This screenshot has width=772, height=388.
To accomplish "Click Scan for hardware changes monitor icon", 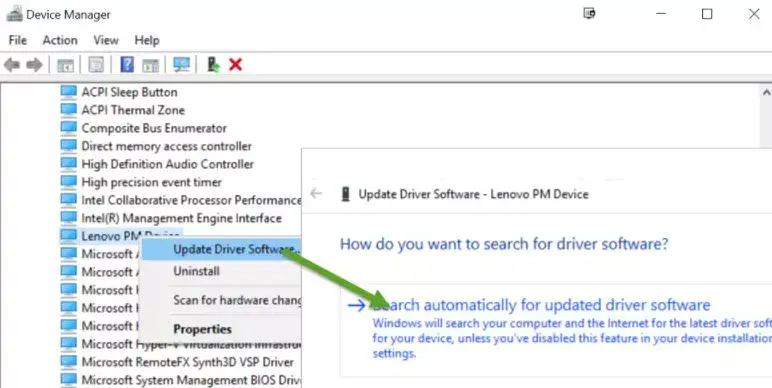I will [x=181, y=65].
